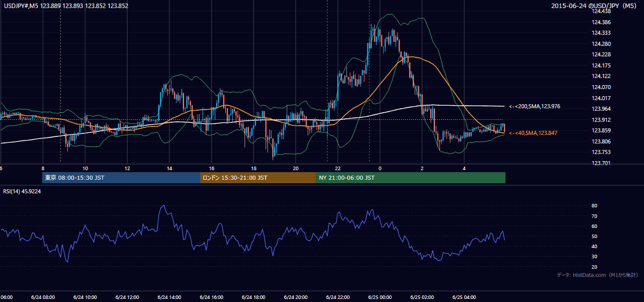The height and width of the screenshot is (302, 644).
Task: Click the 6/24 18:00 time label
Action: [x=253, y=297]
